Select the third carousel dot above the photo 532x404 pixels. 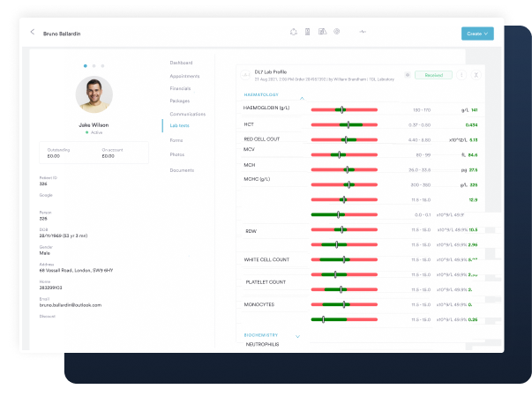point(103,65)
